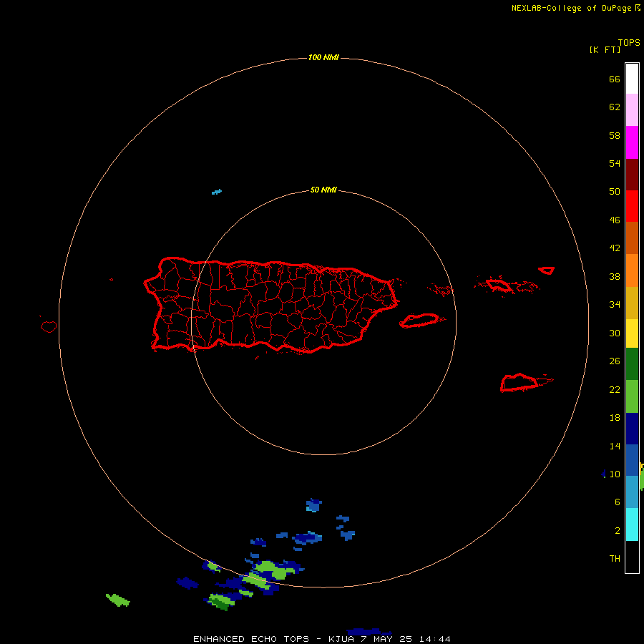Click the 'KJUA' radar station identifier
This screenshot has height=644, width=644.
click(x=341, y=639)
